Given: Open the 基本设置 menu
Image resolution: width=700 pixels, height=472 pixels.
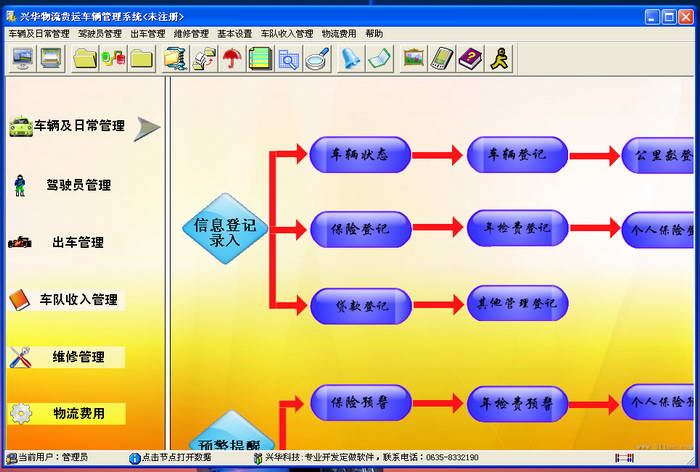Looking at the screenshot, I should pyautogui.click(x=234, y=34).
